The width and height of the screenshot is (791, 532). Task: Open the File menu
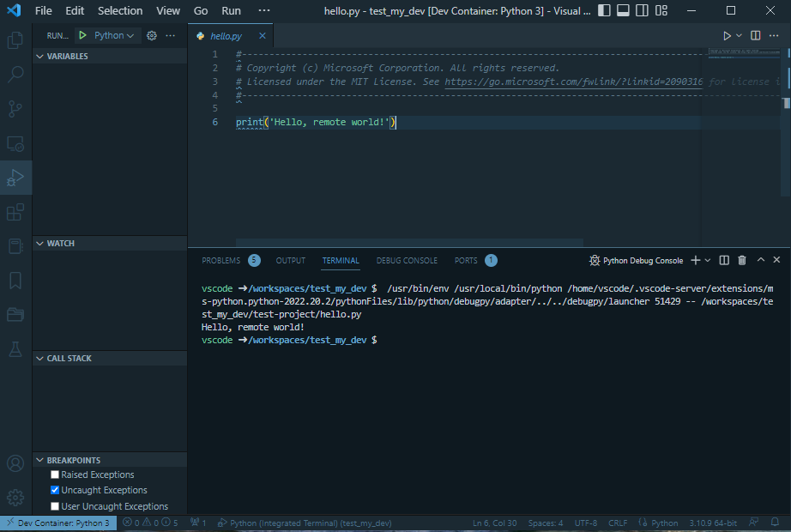(x=44, y=10)
